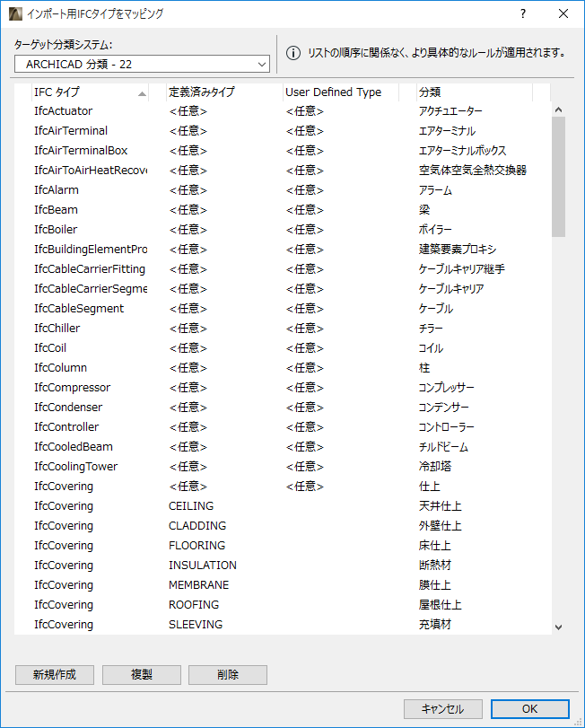Click the 削除 button

click(228, 675)
